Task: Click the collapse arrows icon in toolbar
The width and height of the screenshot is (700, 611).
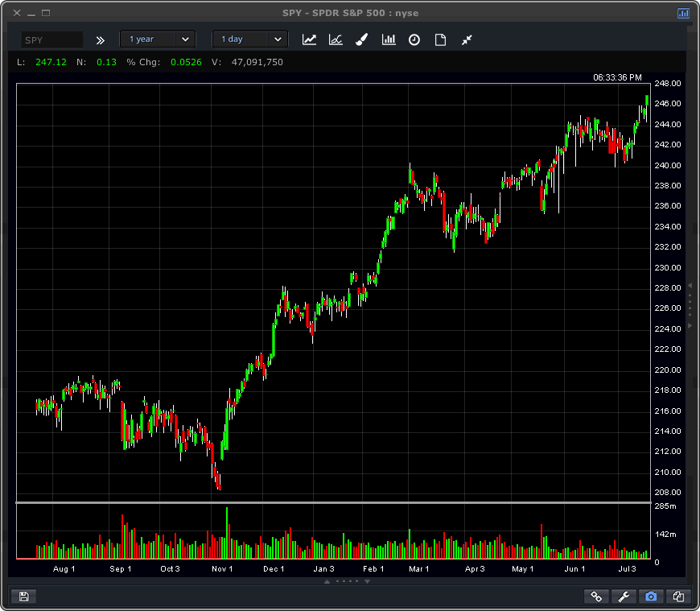Action: [x=467, y=39]
